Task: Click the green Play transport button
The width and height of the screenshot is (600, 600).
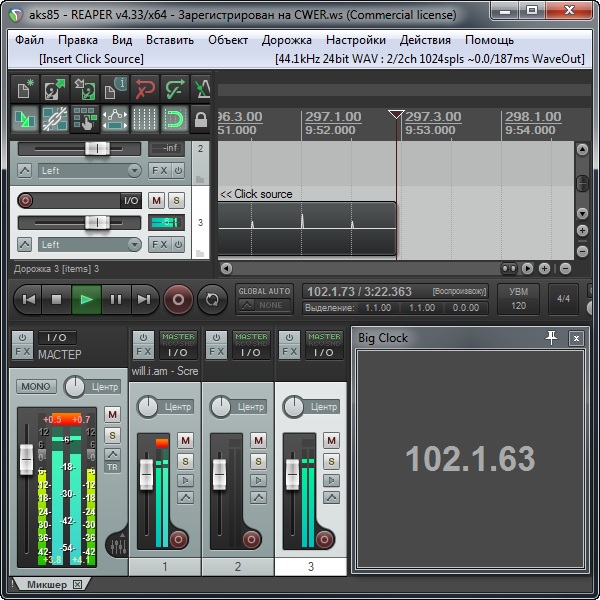Action: pyautogui.click(x=86, y=298)
